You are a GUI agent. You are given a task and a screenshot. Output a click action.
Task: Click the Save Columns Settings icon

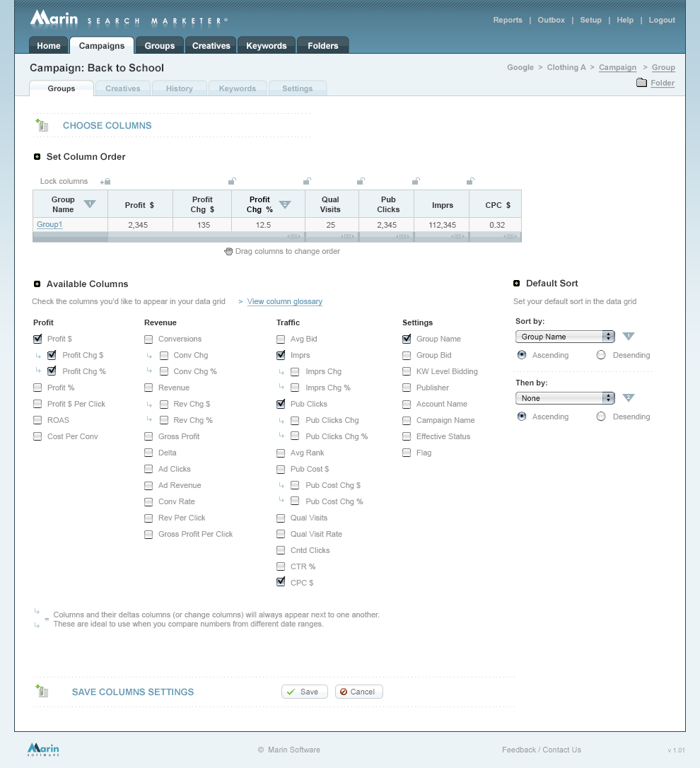click(42, 692)
